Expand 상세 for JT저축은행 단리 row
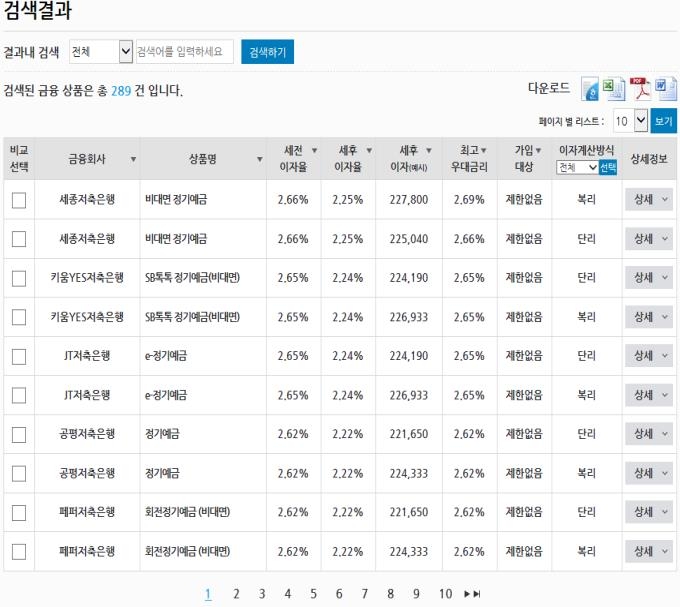This screenshot has height=607, width=680. 649,356
